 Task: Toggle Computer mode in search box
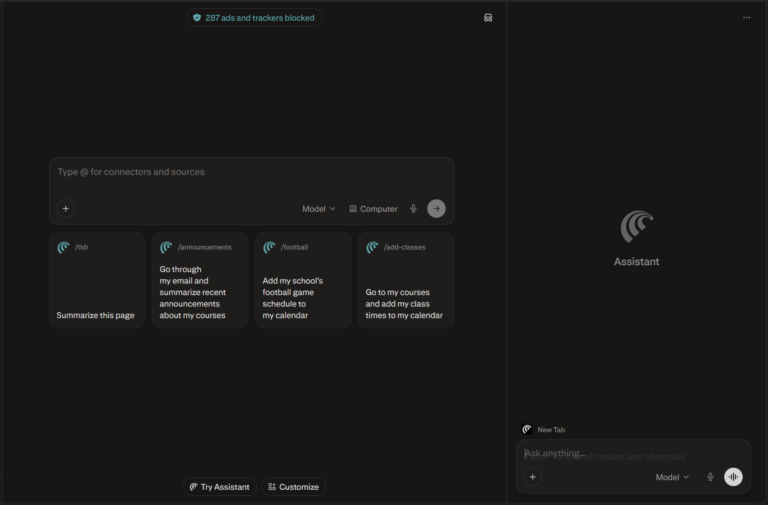point(373,209)
